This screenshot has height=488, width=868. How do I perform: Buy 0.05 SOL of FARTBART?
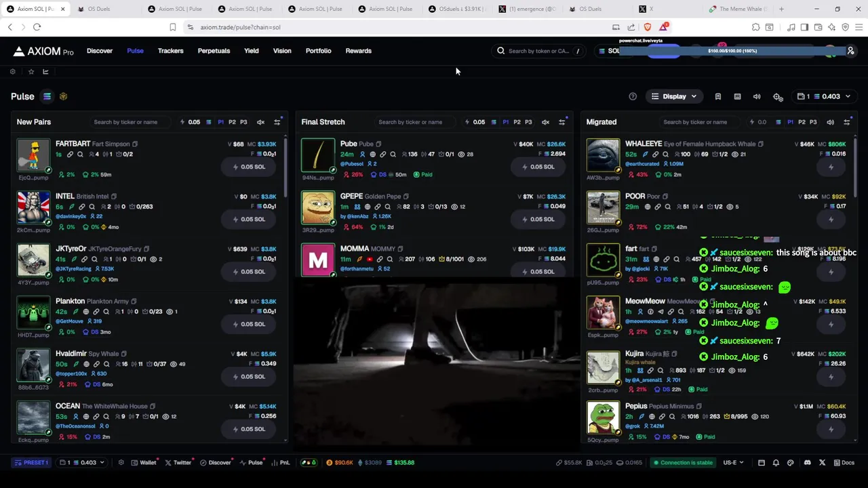[249, 167]
